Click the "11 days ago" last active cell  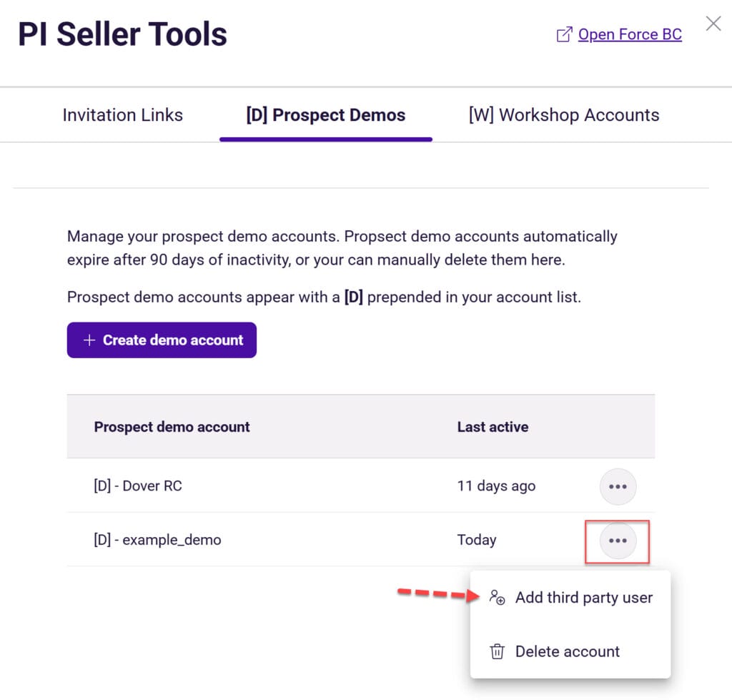click(496, 486)
